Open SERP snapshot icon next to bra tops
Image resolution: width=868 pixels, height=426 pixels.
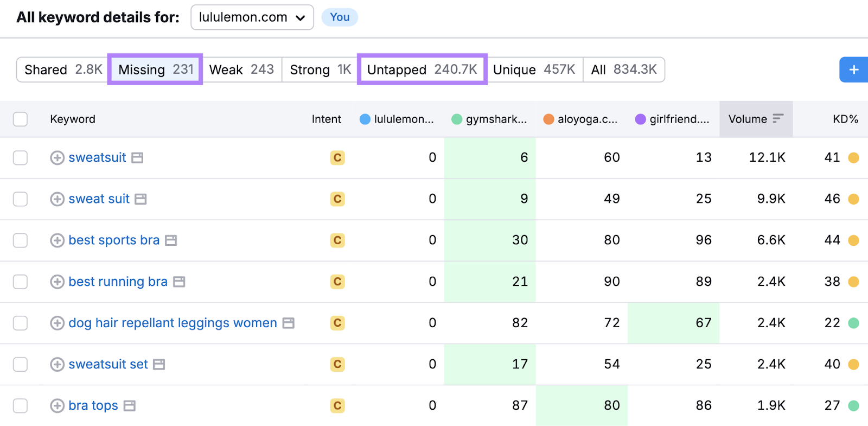[129, 406]
